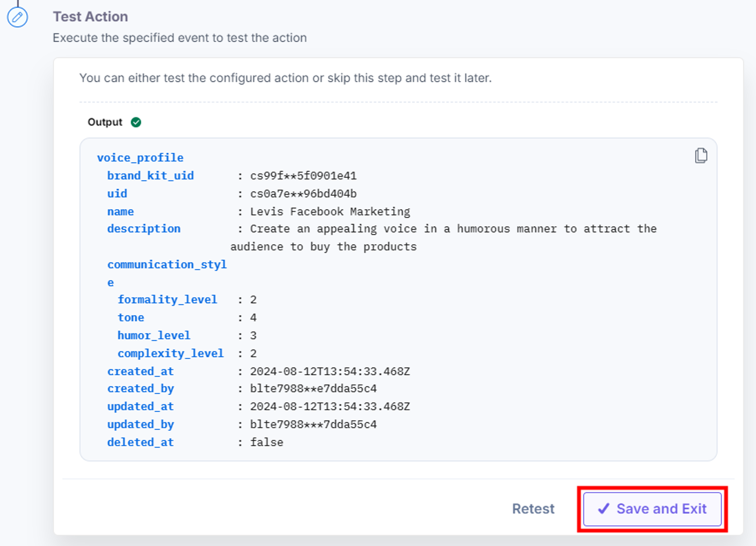This screenshot has width=756, height=546.
Task: Click the formality_level key
Action: tap(167, 300)
